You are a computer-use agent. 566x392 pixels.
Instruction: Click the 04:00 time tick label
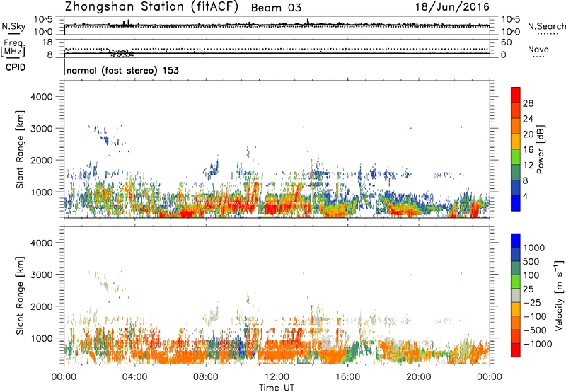click(x=134, y=377)
